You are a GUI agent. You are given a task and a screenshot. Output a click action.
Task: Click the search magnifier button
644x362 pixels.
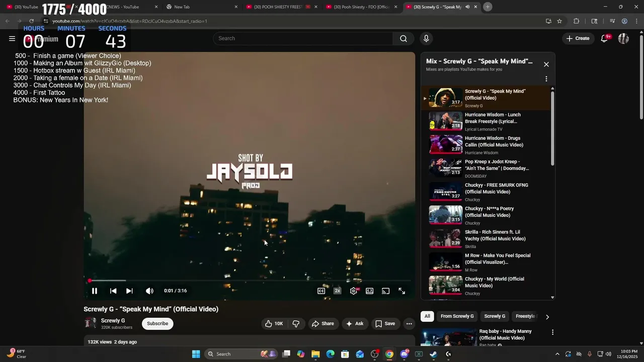pos(404,38)
